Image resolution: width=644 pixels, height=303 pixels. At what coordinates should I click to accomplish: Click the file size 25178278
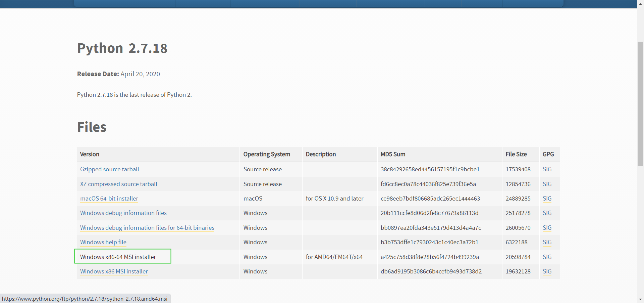pyautogui.click(x=518, y=213)
